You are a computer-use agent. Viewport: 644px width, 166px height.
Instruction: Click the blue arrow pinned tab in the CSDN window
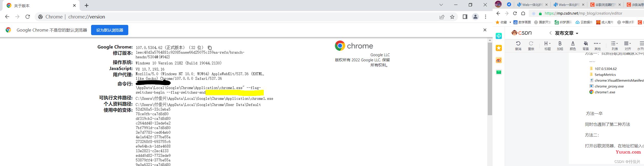click(x=509, y=4)
